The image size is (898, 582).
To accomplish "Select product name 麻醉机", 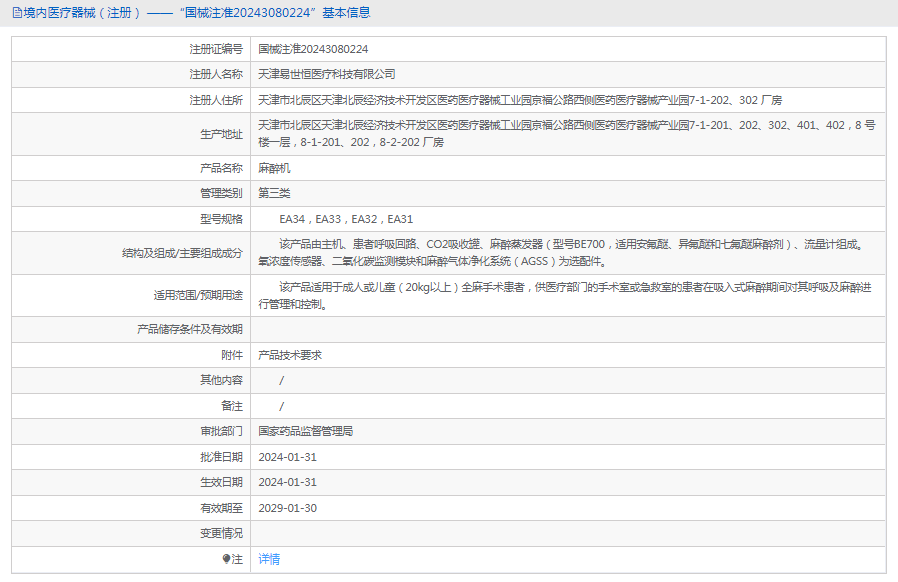I will [274, 168].
